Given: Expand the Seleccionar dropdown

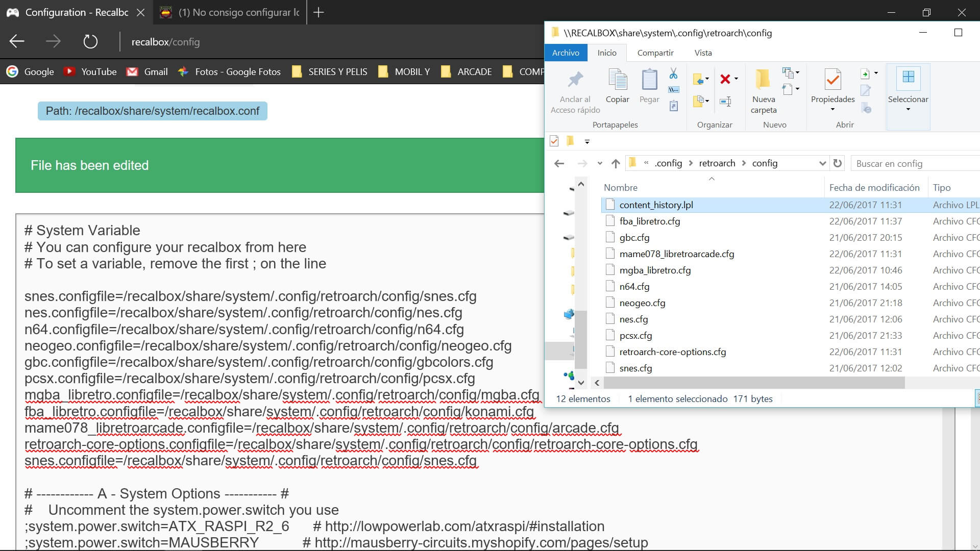Looking at the screenshot, I should pyautogui.click(x=908, y=109).
